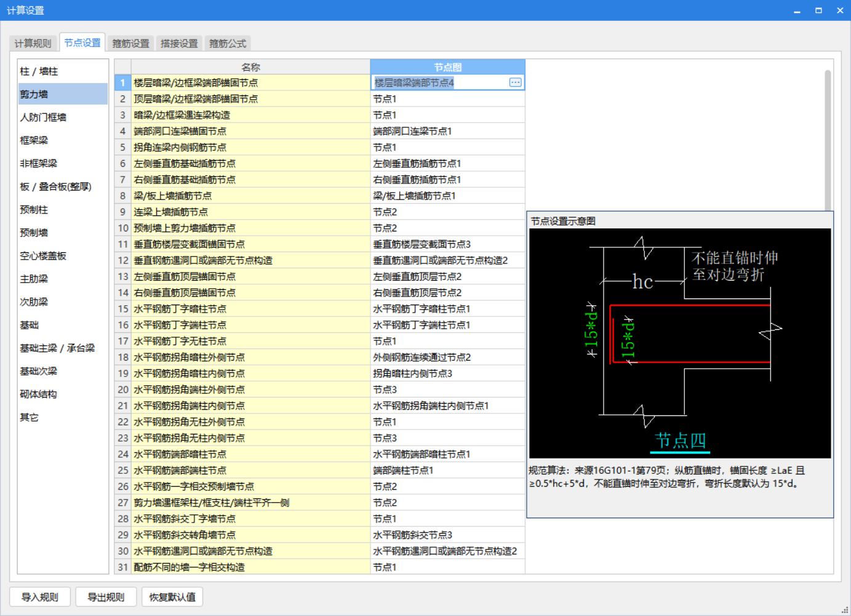The image size is (851, 616).
Task: Minimize the 计算设置 window
Action: [797, 10]
